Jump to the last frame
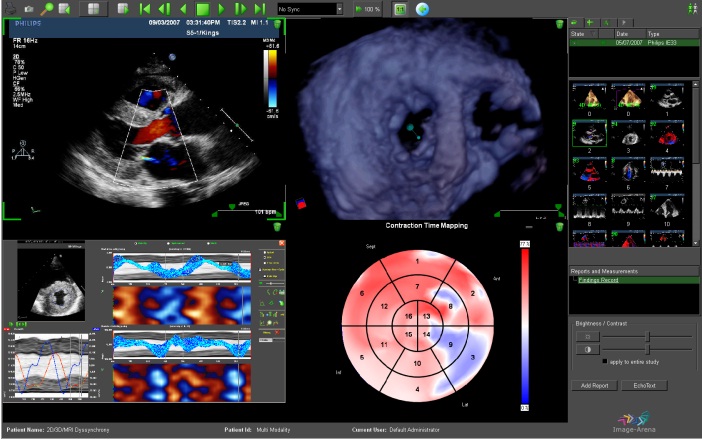Viewport: 702px width, 440px height. (x=260, y=9)
